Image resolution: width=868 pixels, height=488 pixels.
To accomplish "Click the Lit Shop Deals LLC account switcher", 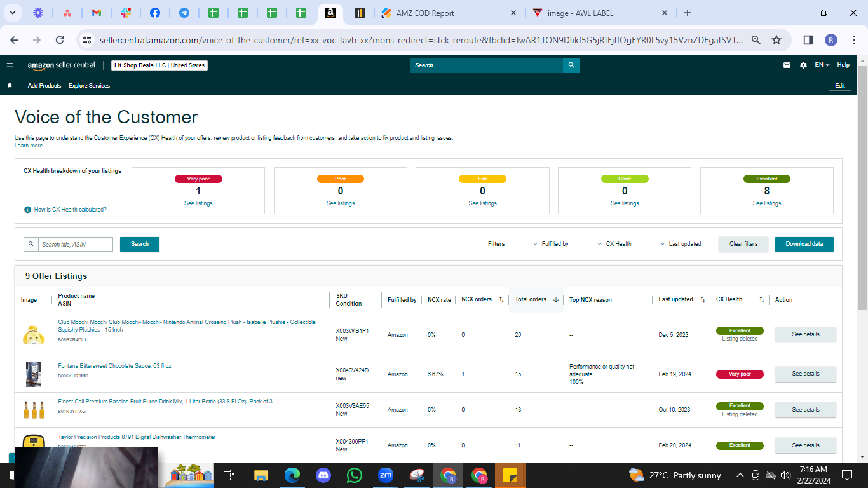I will pos(159,65).
